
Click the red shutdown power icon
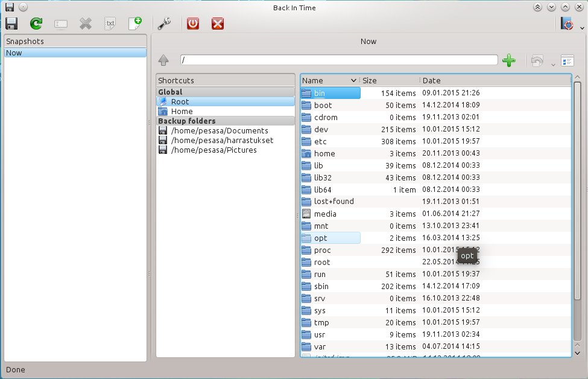coord(193,24)
